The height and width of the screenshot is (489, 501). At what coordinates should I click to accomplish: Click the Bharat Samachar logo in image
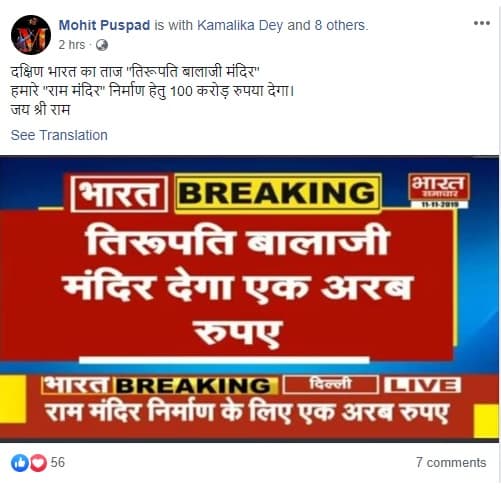click(x=439, y=190)
